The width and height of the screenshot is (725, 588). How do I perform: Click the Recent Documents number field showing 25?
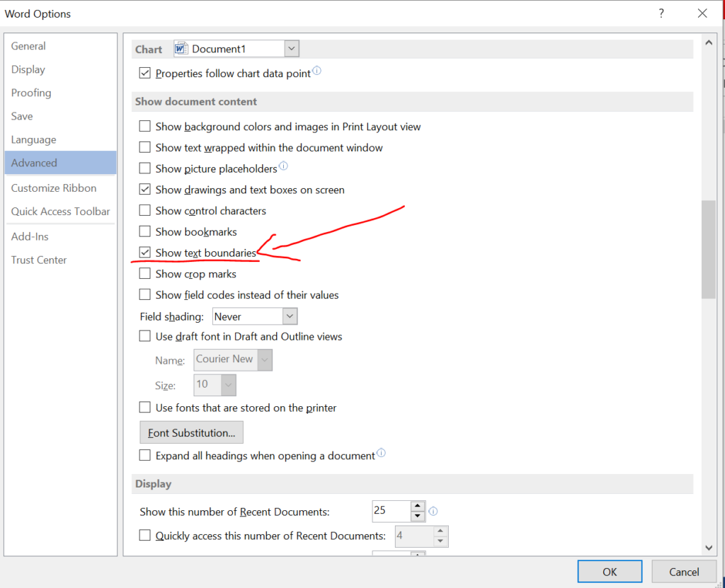[x=392, y=511]
